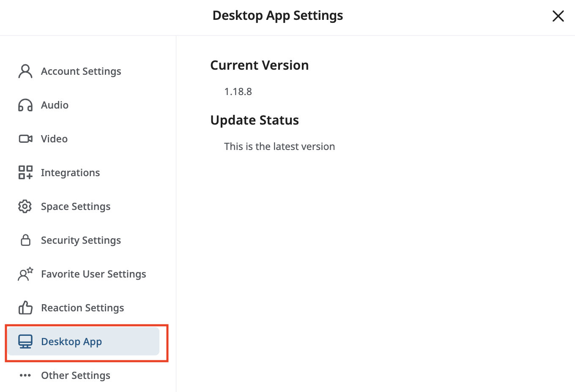Click the Reaction Settings thumbs-up icon

pos(25,308)
